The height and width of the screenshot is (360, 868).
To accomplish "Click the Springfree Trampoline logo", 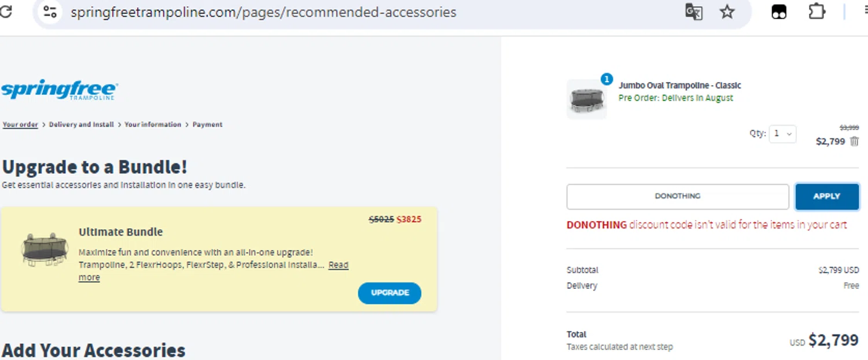I will tap(59, 91).
